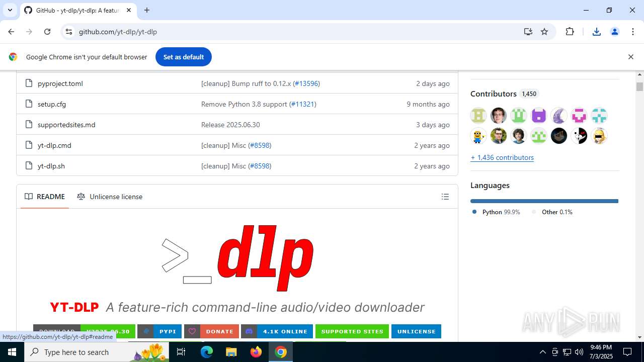Open Release 2025.06.30 commit message
The width and height of the screenshot is (644, 362).
point(230,125)
